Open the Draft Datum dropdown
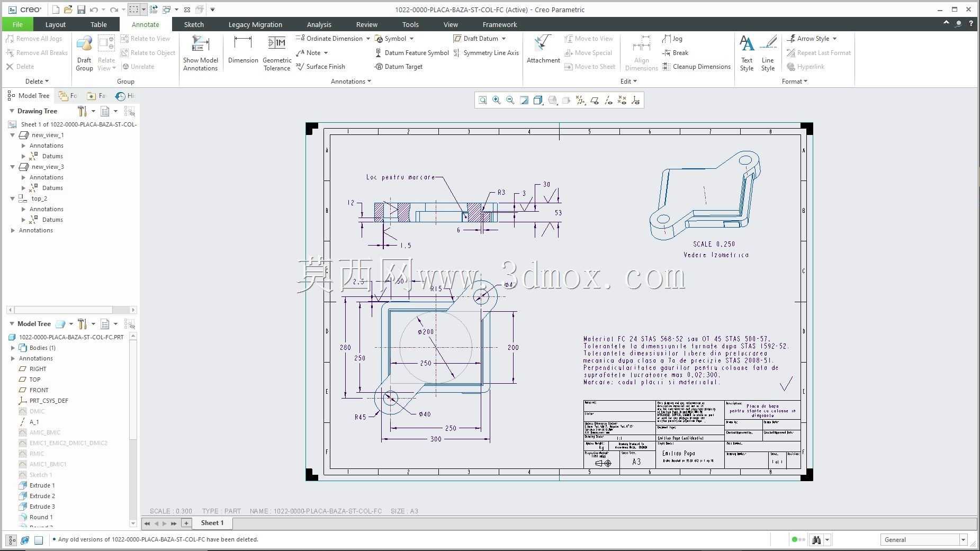The width and height of the screenshot is (980, 551). (504, 39)
